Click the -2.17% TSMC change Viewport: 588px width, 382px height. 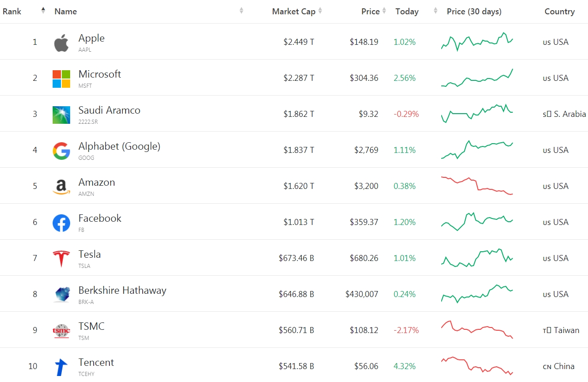click(x=406, y=330)
